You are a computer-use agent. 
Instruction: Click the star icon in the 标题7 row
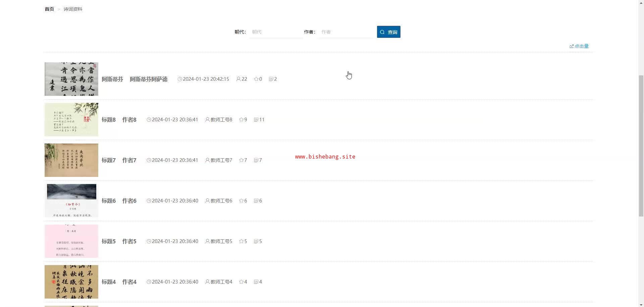241,160
